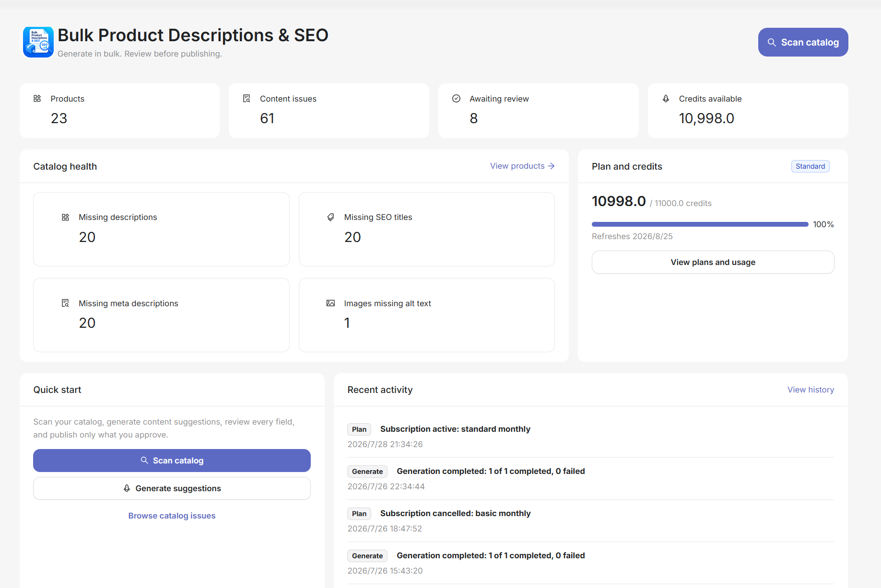
Task: Click the Images missing alt text card
Action: [x=426, y=315]
